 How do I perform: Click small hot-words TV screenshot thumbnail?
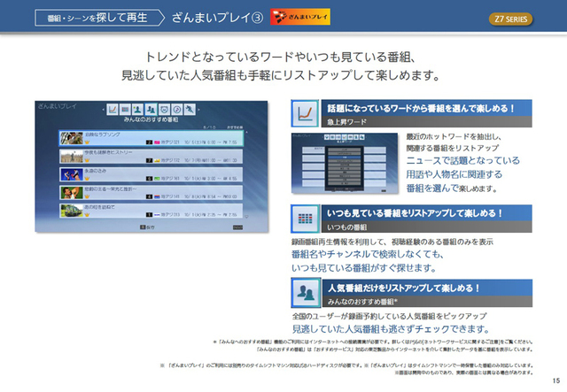[345, 163]
